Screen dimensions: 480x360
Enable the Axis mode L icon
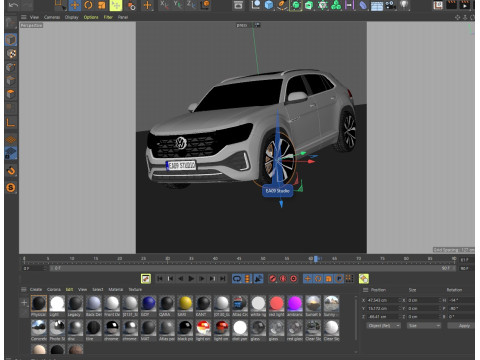click(11, 122)
